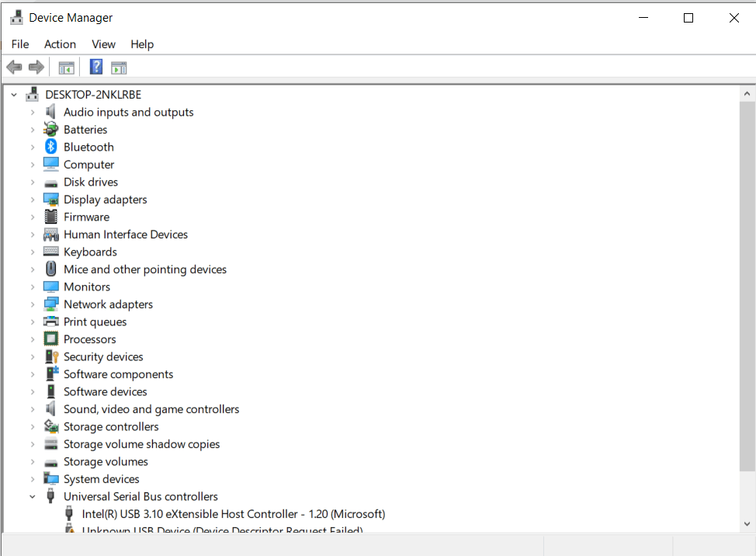Click the Mice and other pointing devices icon
The height and width of the screenshot is (556, 756).
pyautogui.click(x=50, y=269)
